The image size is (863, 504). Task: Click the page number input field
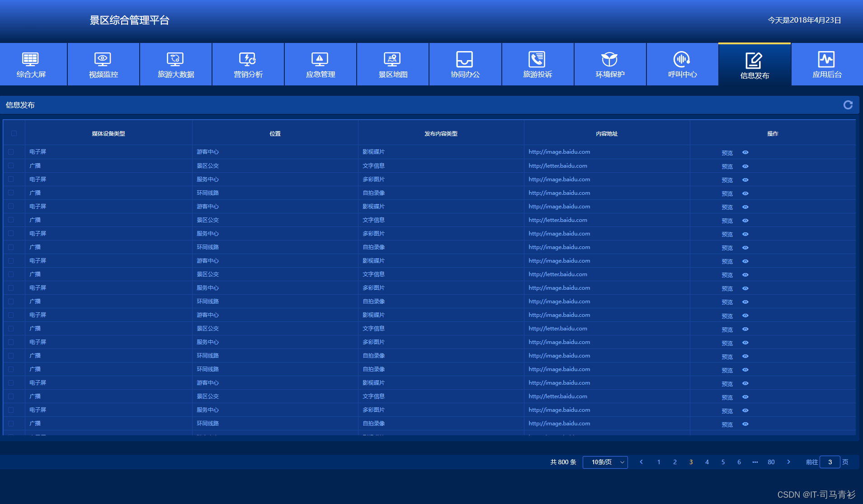[x=830, y=462]
